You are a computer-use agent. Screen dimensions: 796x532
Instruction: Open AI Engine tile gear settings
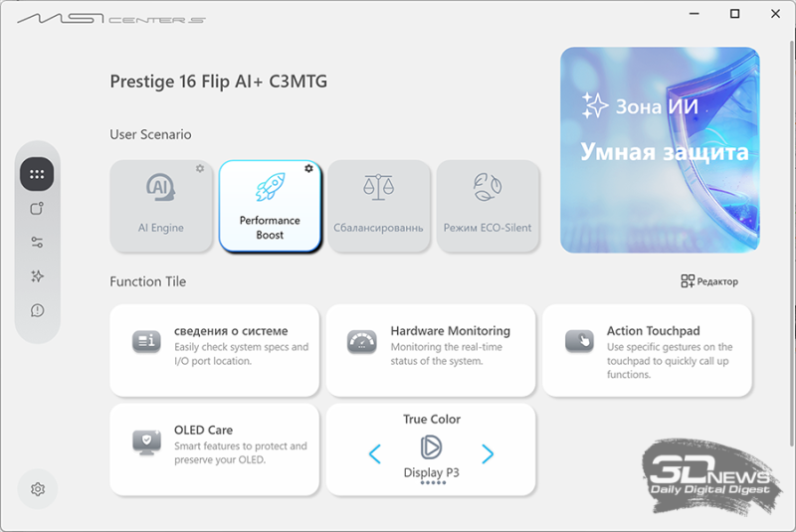(x=200, y=168)
